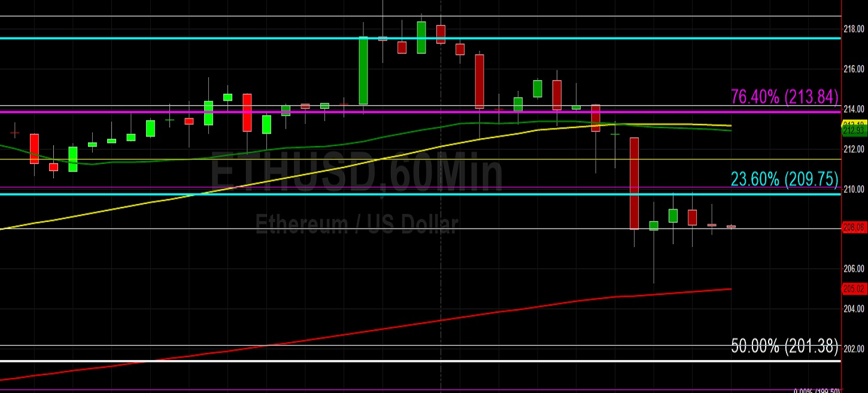The image size is (868, 393).
Task: Select the large red candle dropping to 208
Action: 635,183
